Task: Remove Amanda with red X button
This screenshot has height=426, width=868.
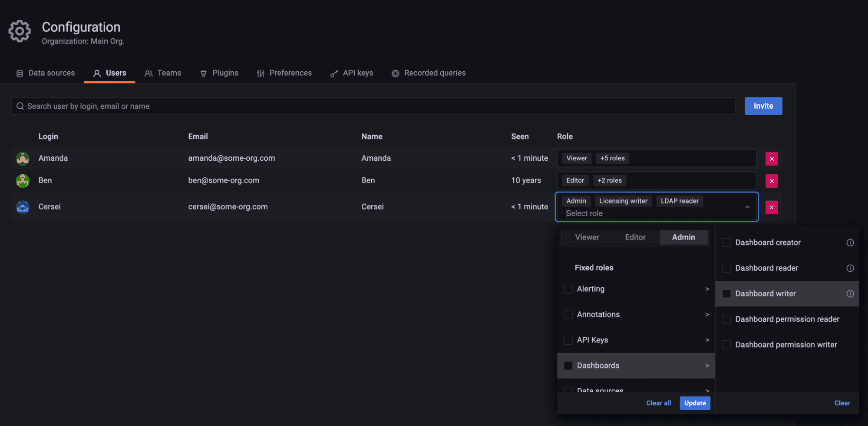Action: pyautogui.click(x=771, y=159)
